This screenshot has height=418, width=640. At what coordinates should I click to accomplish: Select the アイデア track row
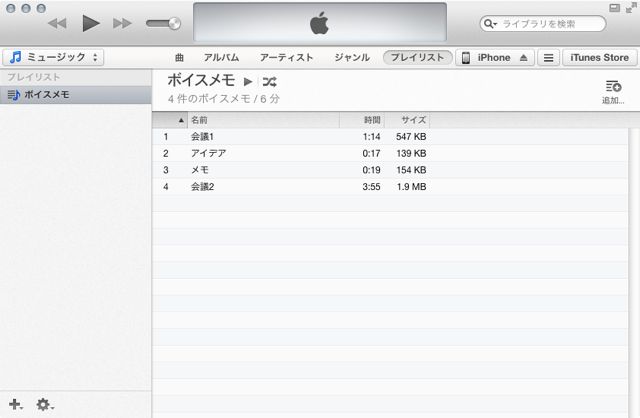tap(390, 153)
